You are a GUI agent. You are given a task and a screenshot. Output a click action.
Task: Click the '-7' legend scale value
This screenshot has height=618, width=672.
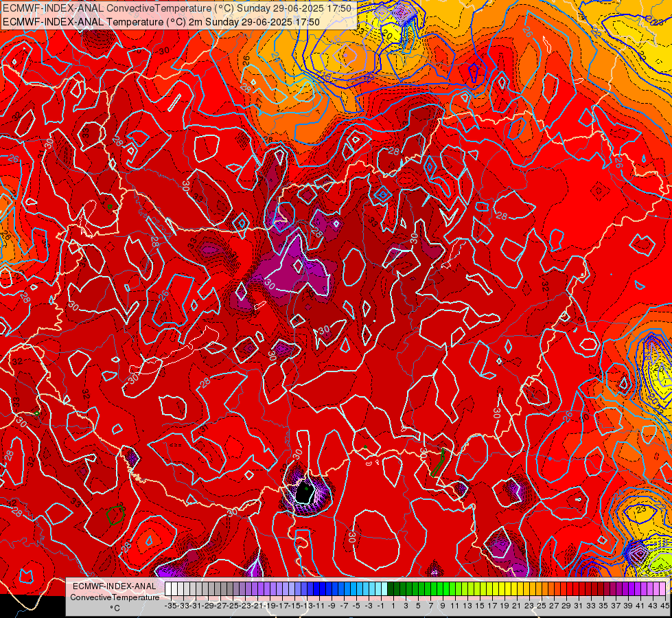(x=344, y=606)
